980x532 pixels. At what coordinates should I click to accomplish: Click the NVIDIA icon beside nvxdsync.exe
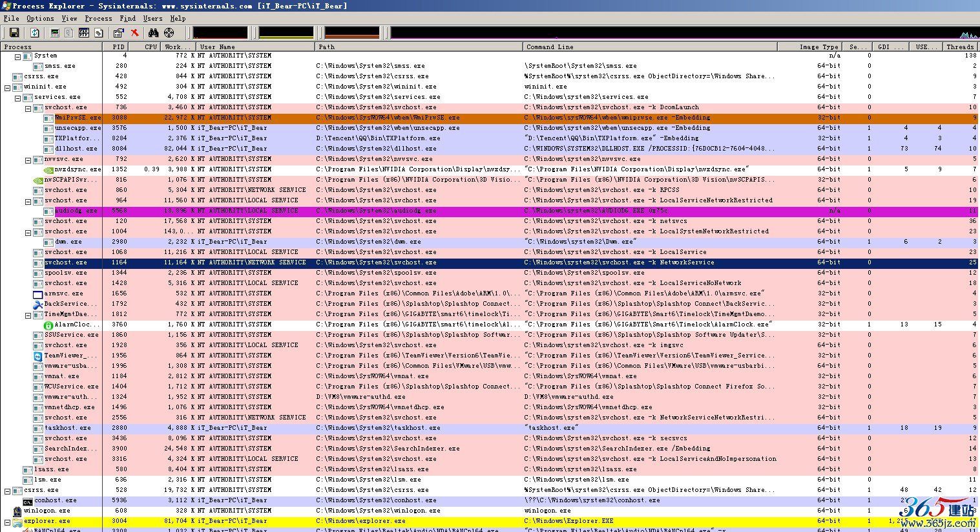[48, 169]
